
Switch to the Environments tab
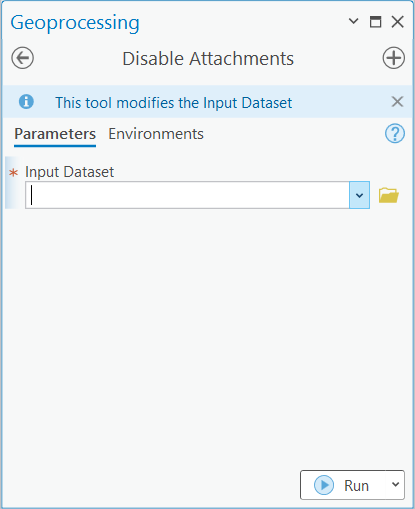click(156, 134)
